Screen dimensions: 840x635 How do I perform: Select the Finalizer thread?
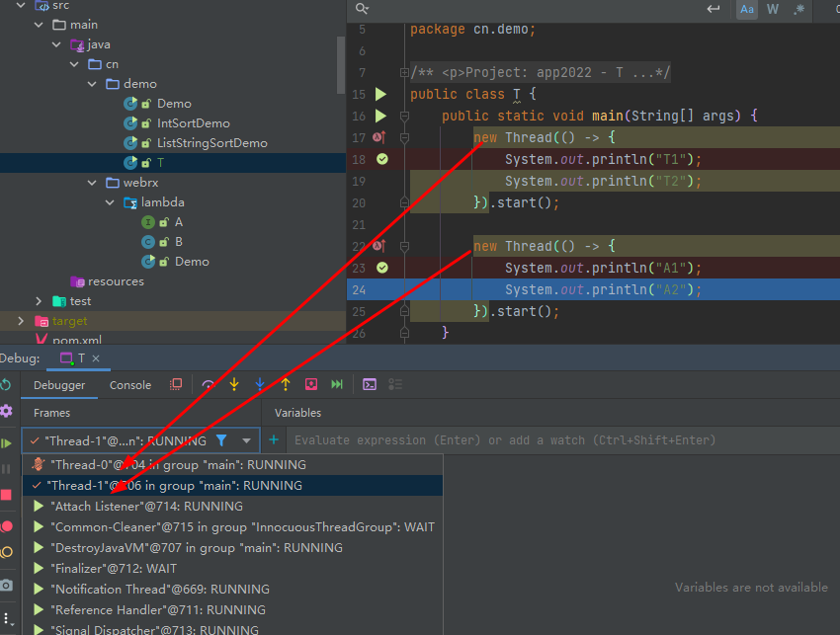point(232,569)
